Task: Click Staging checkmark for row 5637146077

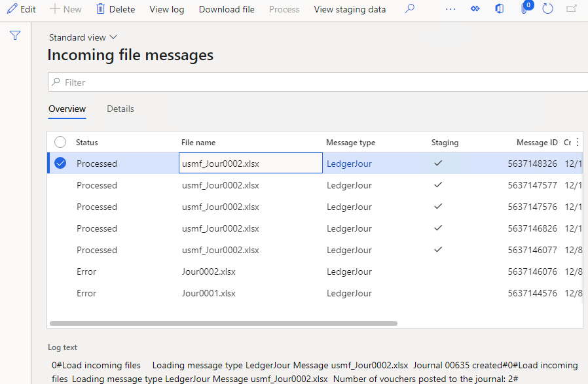Action: click(x=438, y=249)
